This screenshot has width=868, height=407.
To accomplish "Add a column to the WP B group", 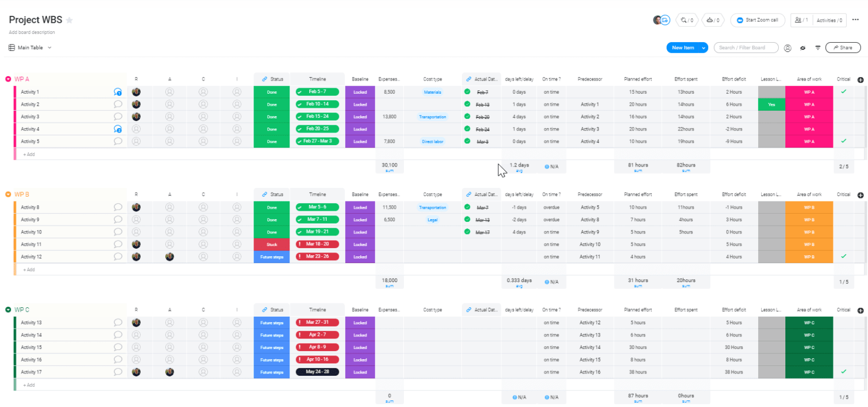I will pyautogui.click(x=860, y=195).
